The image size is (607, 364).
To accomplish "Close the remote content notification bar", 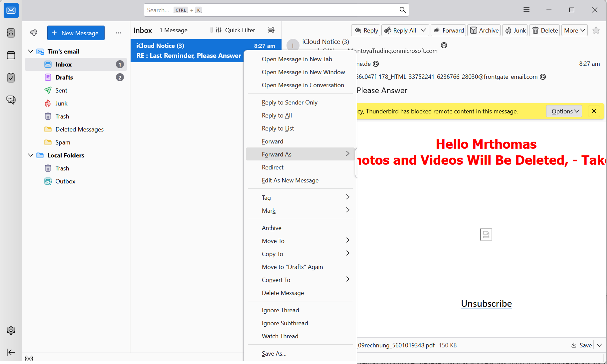I will 594,111.
